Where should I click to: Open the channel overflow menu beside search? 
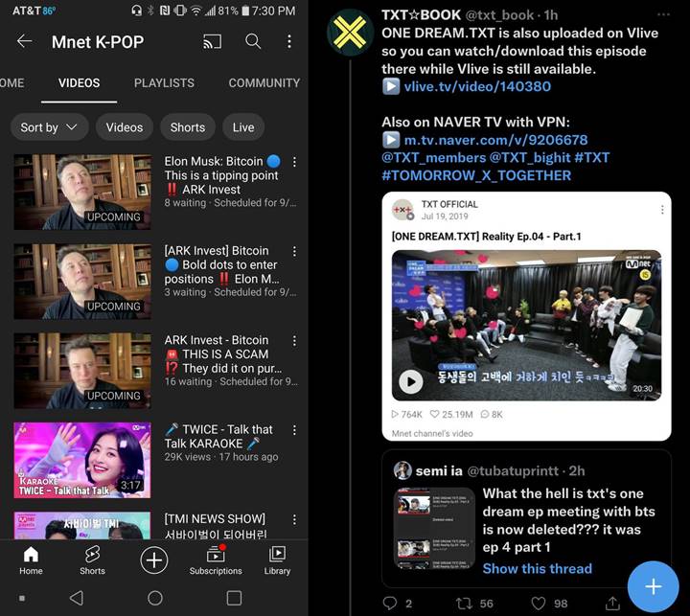[289, 41]
